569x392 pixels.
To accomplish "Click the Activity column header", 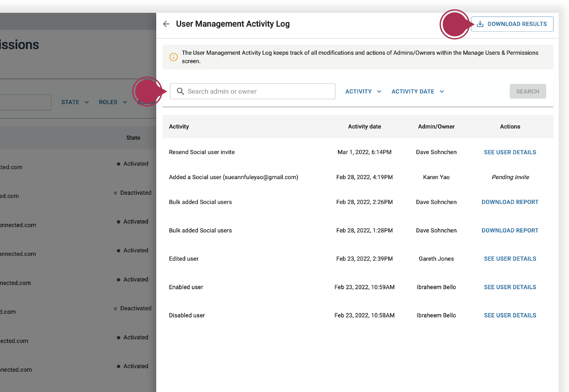I will coord(179,127).
